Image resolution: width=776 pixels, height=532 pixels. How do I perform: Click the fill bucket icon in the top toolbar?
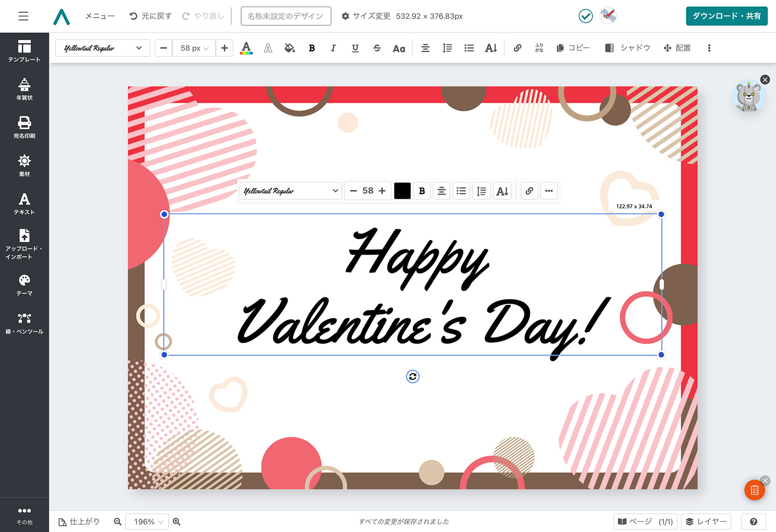[290, 48]
